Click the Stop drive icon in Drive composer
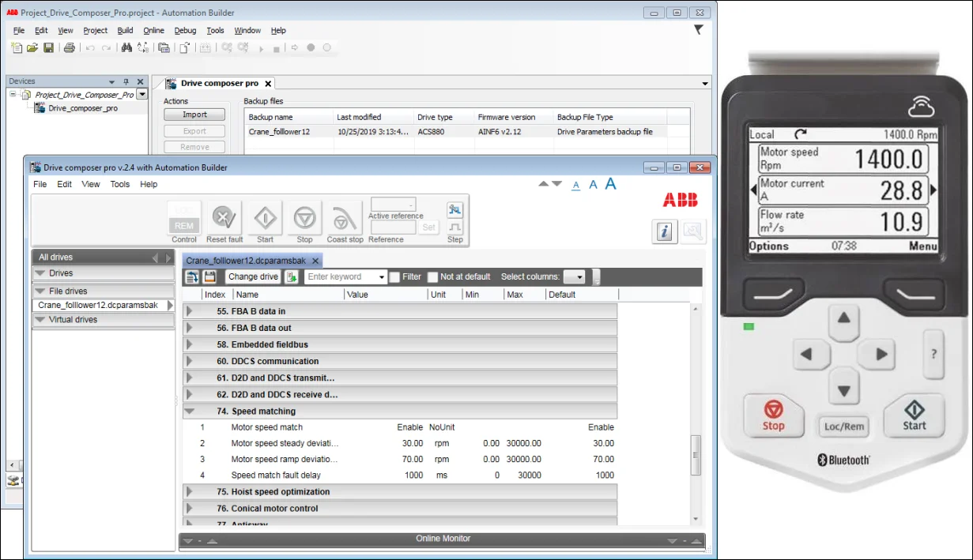 (305, 217)
